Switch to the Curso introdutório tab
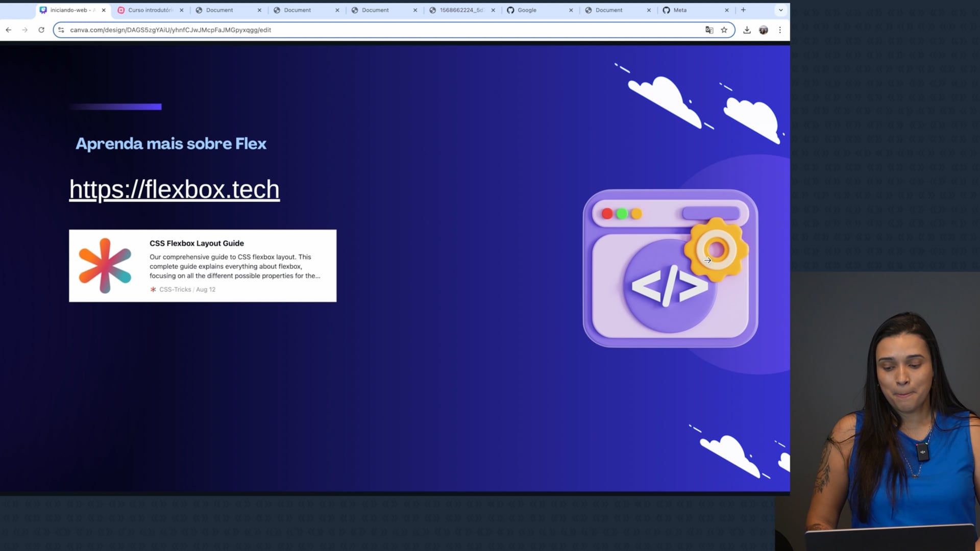This screenshot has width=980, height=551. (150, 10)
